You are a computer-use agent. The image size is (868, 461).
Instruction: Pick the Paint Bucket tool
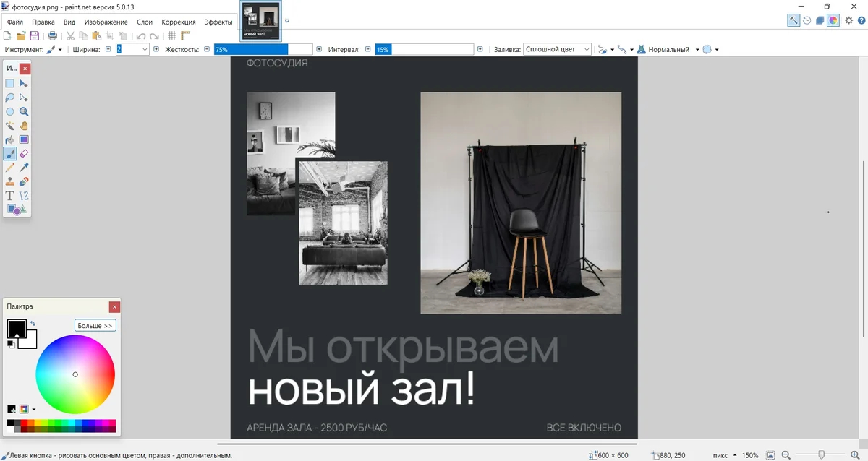pyautogui.click(x=10, y=139)
